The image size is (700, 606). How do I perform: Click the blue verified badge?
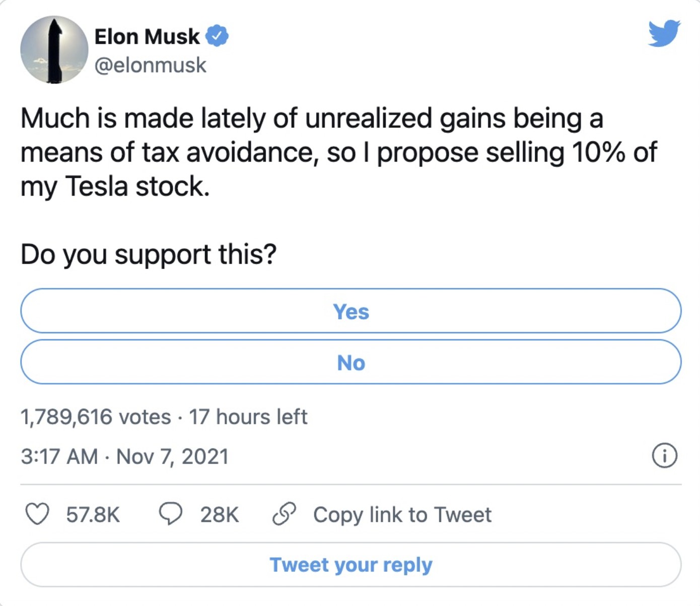[217, 36]
